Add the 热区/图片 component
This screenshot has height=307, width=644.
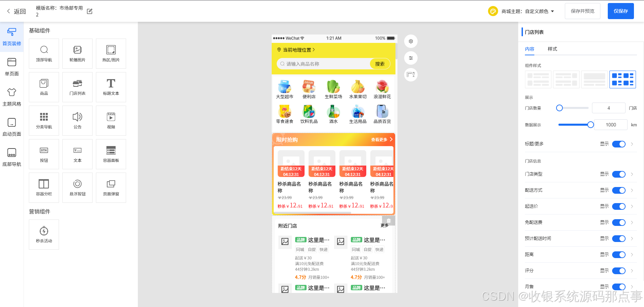(111, 54)
